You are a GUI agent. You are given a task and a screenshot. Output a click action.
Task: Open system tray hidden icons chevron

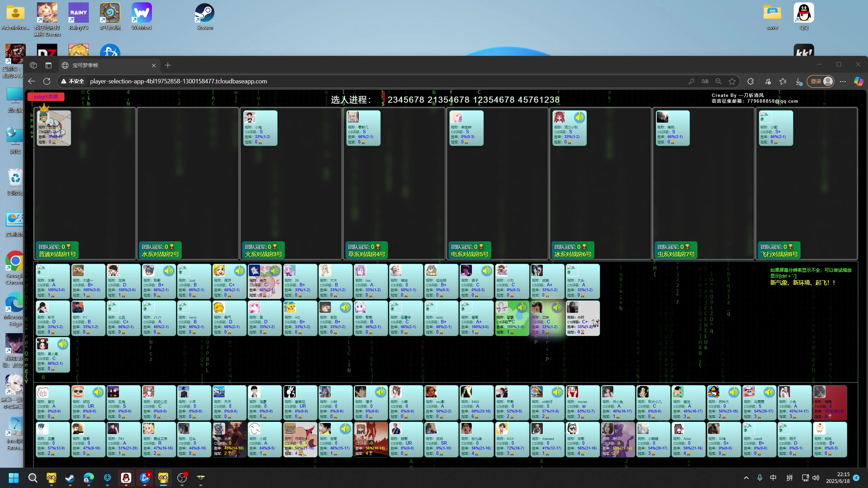click(746, 478)
